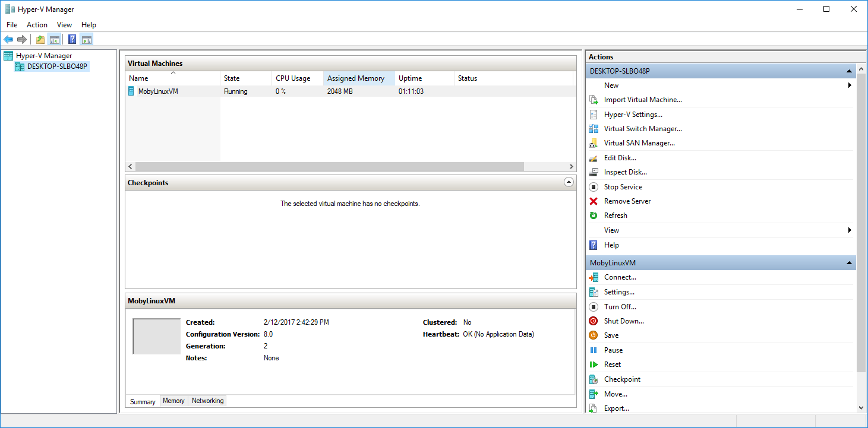
Task: Click the Shut Down... action label
Action: point(624,321)
